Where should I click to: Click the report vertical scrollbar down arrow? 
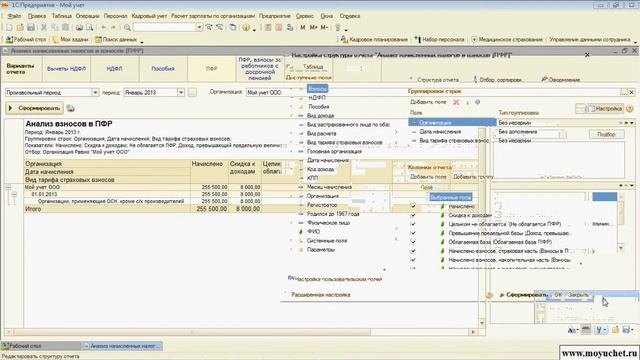click(482, 323)
